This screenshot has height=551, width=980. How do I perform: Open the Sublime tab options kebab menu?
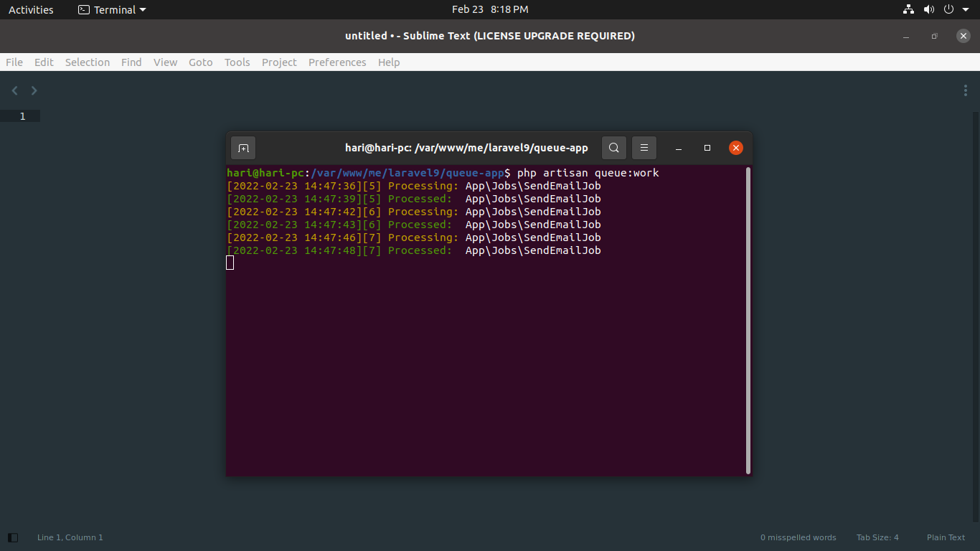pos(966,90)
